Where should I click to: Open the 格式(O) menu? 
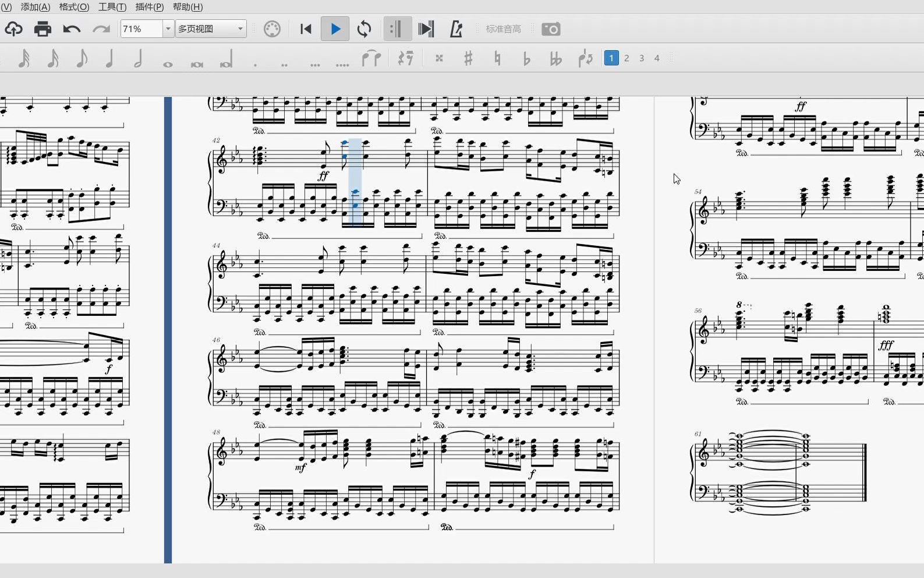pyautogui.click(x=75, y=7)
